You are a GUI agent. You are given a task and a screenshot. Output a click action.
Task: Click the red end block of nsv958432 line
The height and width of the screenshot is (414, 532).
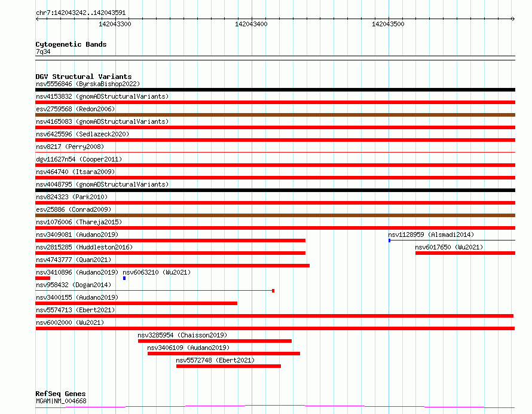273,291
